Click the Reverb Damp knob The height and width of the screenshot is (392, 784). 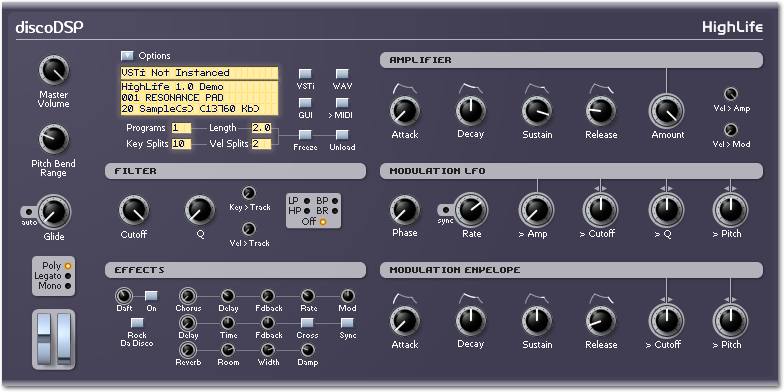[x=308, y=350]
